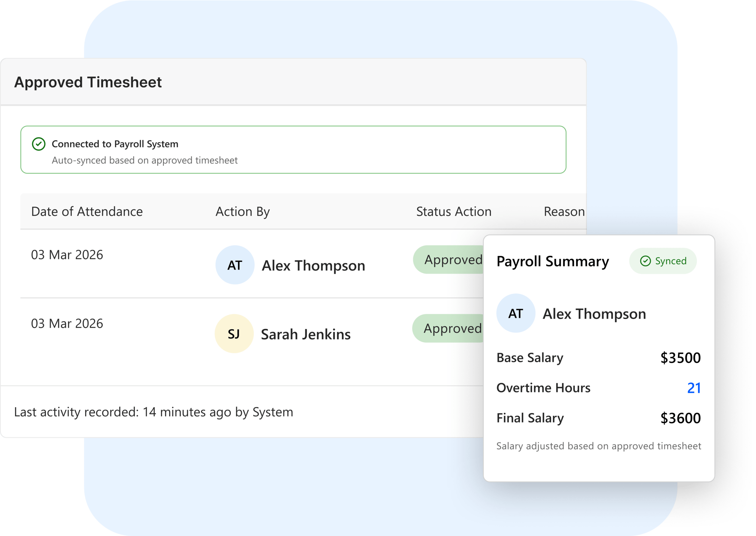Select Alex Thompson name in timesheet row
This screenshot has height=536, width=756.
[313, 266]
